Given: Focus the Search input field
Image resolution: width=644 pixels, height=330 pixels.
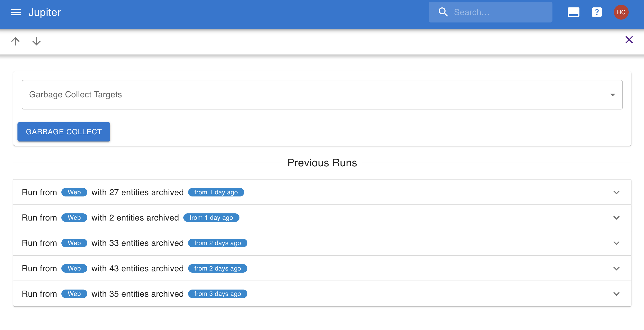Looking at the screenshot, I should pos(500,12).
